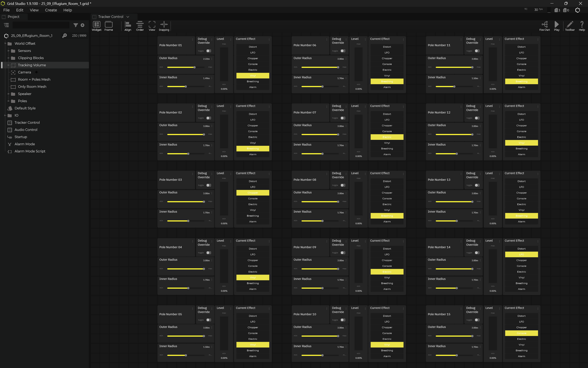Open the Flow Chart view
Viewport: 588px width, 368px height.
coord(544,25)
